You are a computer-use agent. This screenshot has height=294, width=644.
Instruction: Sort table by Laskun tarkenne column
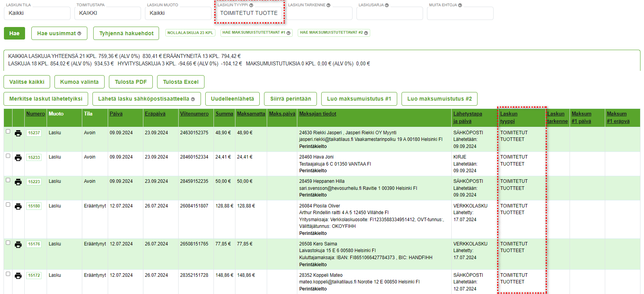[557, 117]
